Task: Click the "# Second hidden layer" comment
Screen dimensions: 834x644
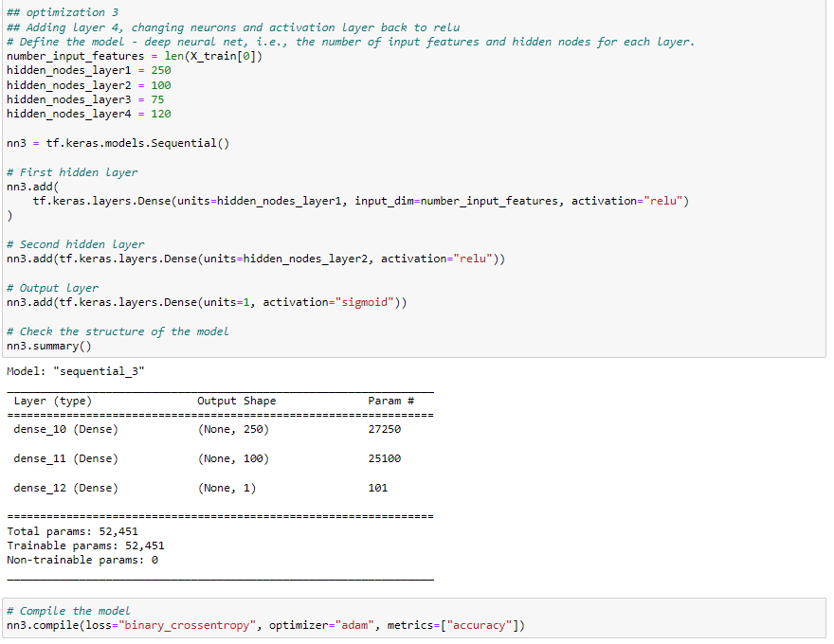Action: point(76,245)
